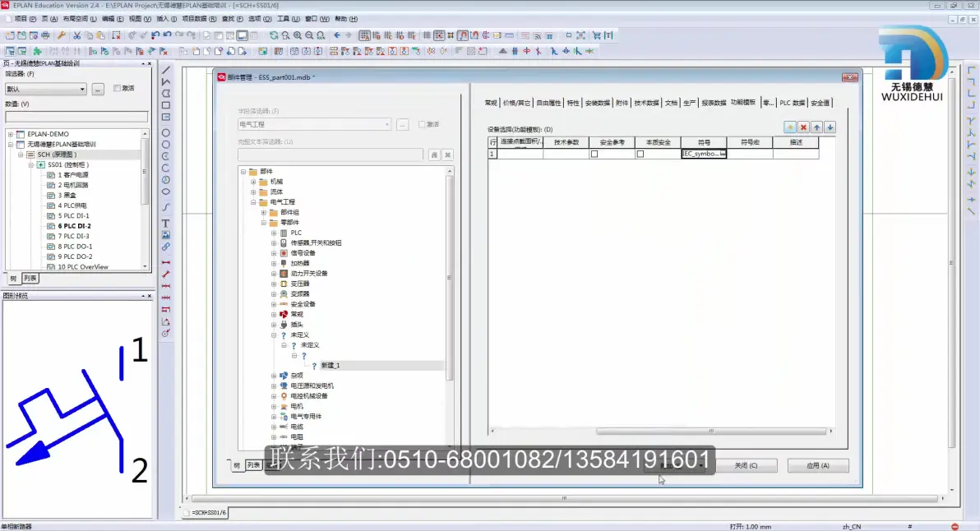The width and height of the screenshot is (980, 531).
Task: Collapse the 电气工程 folder in parts tree
Action: pyautogui.click(x=253, y=202)
